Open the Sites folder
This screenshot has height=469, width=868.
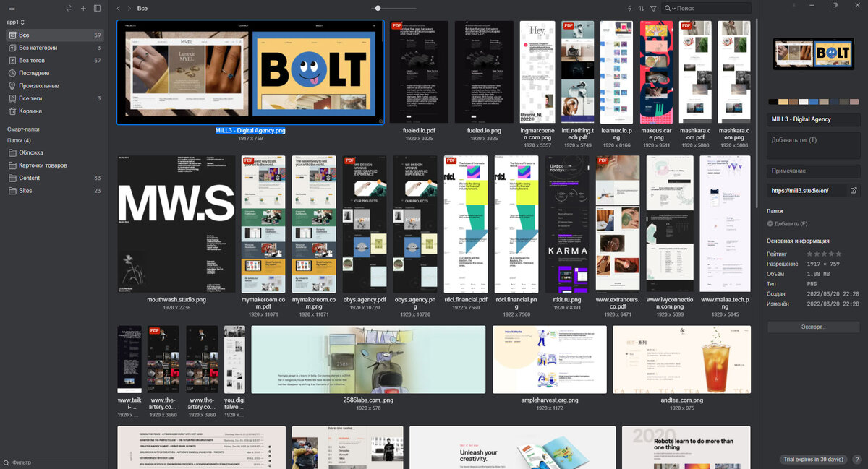pos(54,191)
